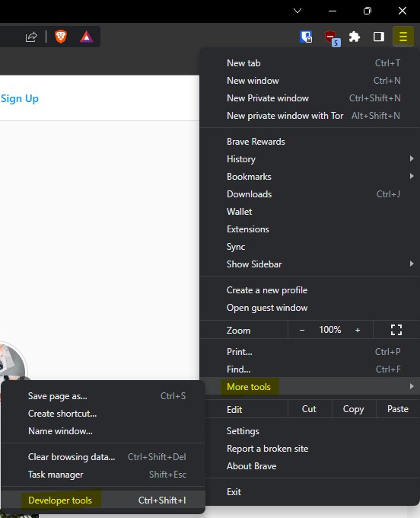This screenshot has width=420, height=518.
Task: Click the Brave Shields lion icon
Action: click(x=61, y=37)
